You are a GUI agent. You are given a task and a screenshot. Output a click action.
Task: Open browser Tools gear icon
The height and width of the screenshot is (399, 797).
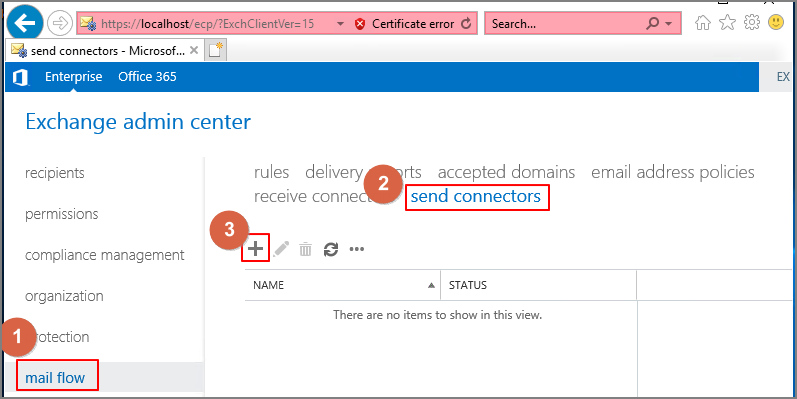pos(752,22)
